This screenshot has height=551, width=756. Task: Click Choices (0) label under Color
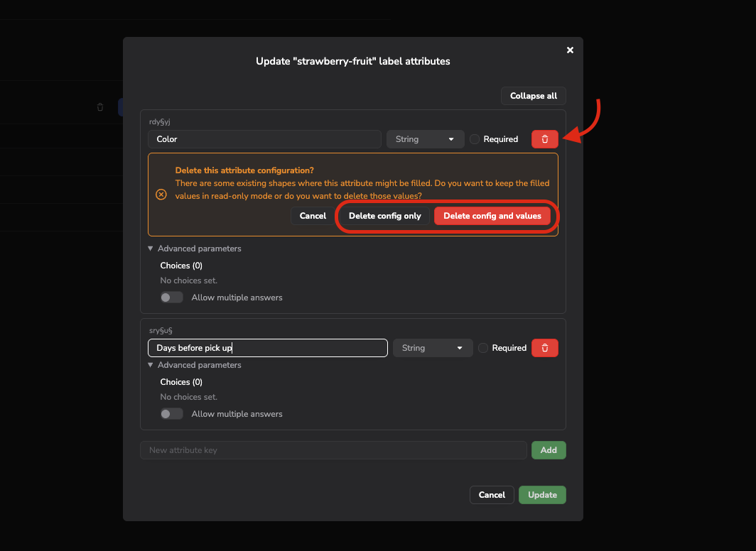click(181, 266)
